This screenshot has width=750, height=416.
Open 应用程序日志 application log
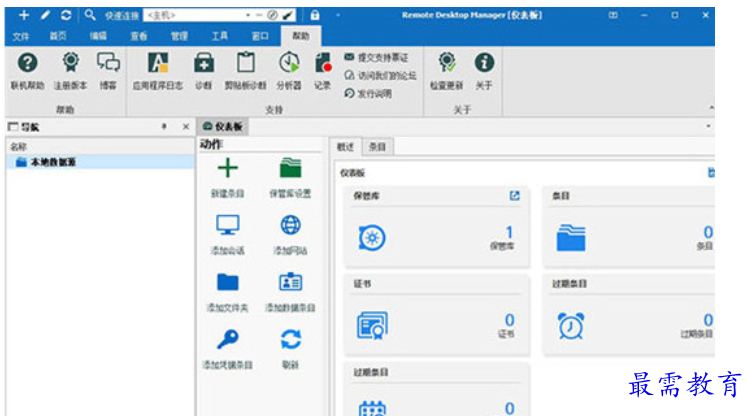point(158,63)
